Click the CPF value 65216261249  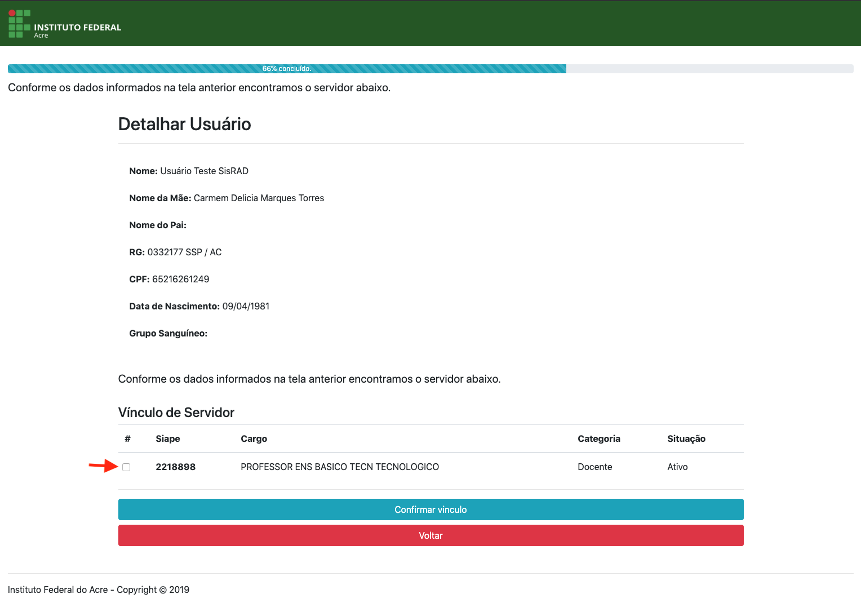click(180, 279)
